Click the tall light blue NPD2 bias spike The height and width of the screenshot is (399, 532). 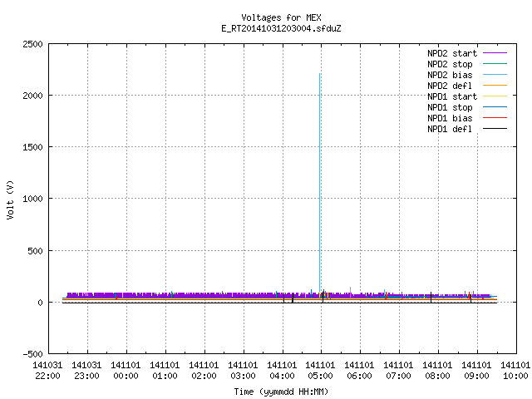(320, 182)
